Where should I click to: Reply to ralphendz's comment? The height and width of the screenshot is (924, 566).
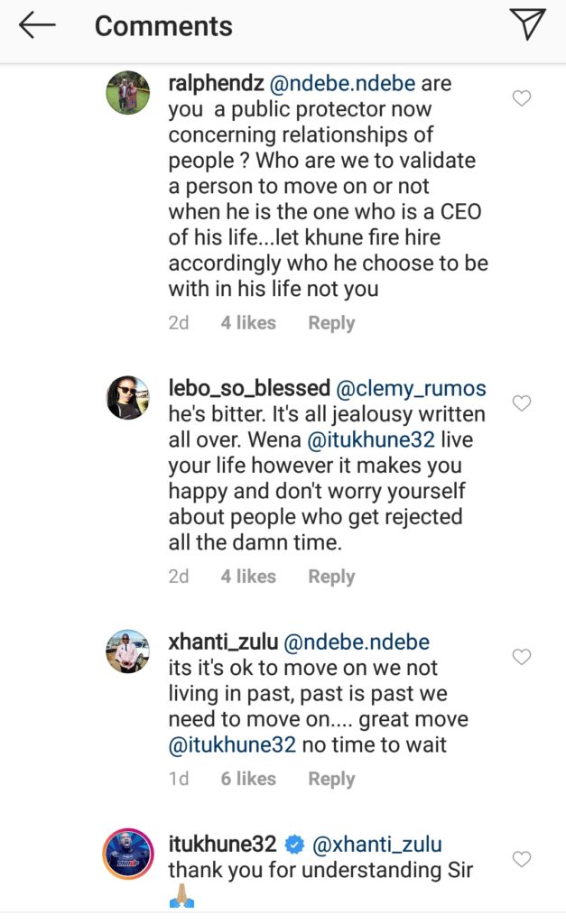331,323
